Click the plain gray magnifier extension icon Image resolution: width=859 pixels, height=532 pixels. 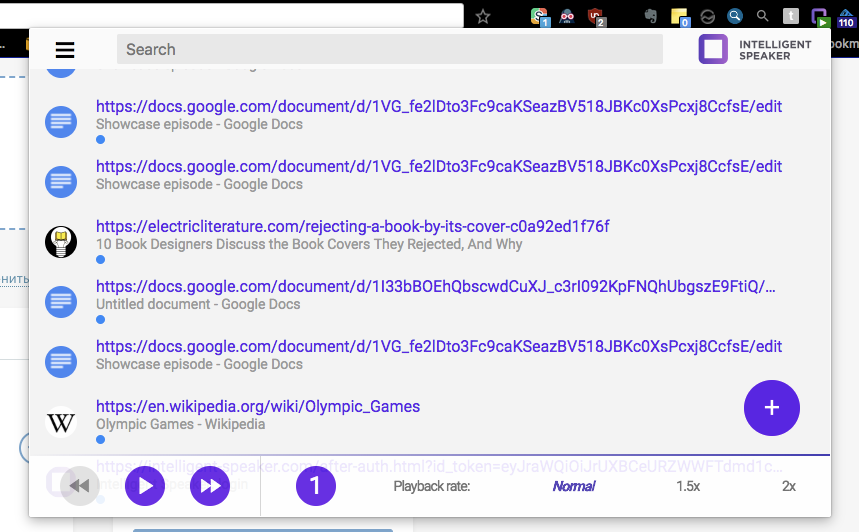(x=763, y=16)
